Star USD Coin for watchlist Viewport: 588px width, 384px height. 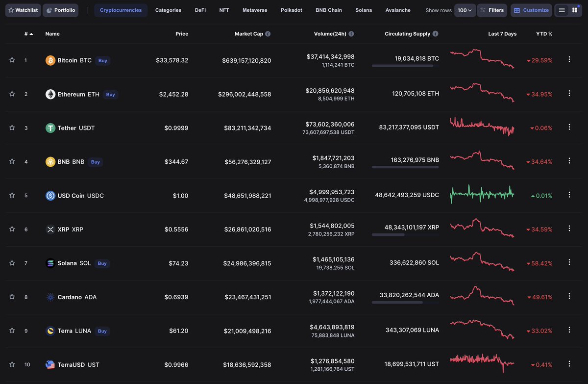pyautogui.click(x=12, y=195)
